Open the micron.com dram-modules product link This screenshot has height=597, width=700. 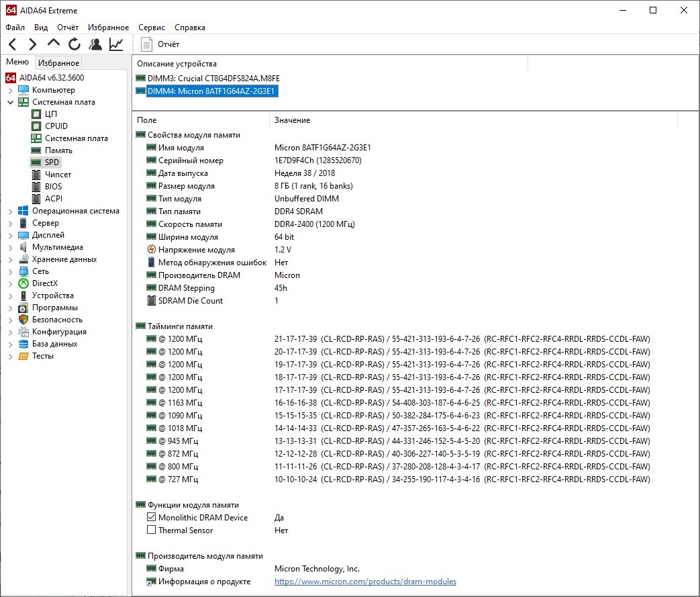point(365,582)
